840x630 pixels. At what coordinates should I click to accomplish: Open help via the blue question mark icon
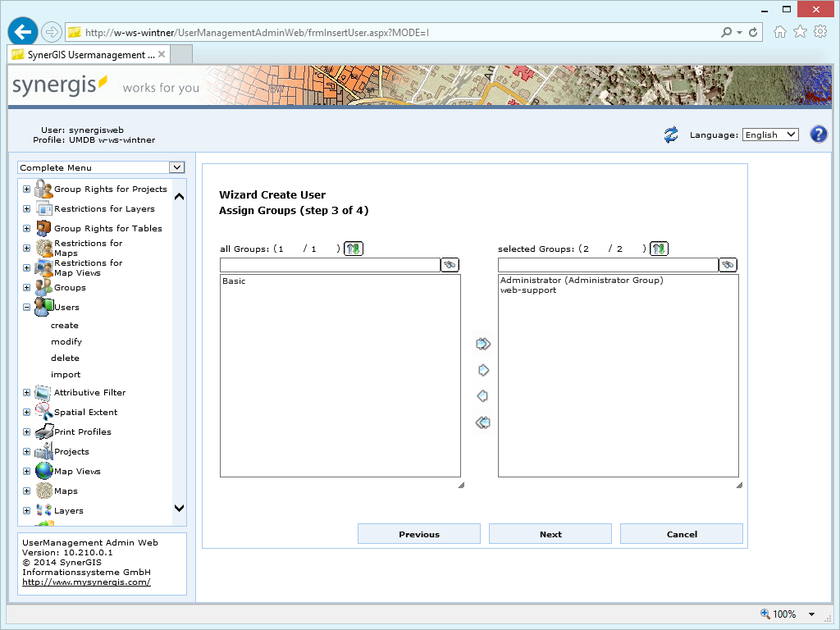click(818, 134)
